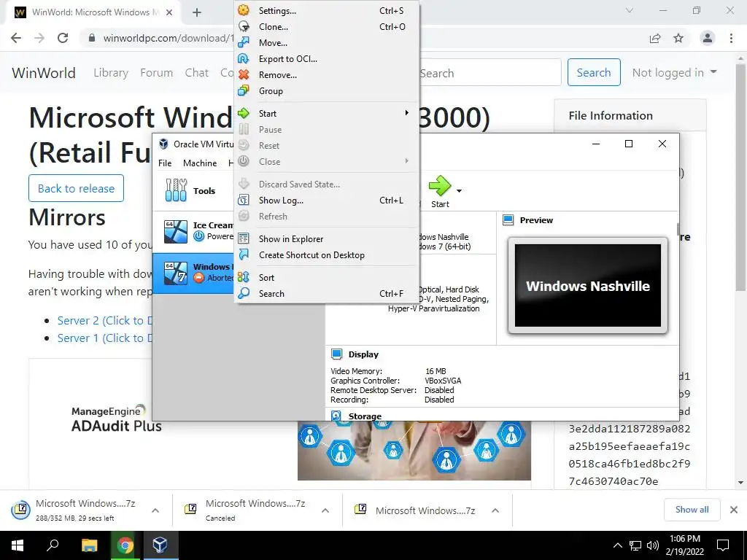The image size is (747, 560).
Task: Open Chrome profile avatar
Action: coord(708,38)
